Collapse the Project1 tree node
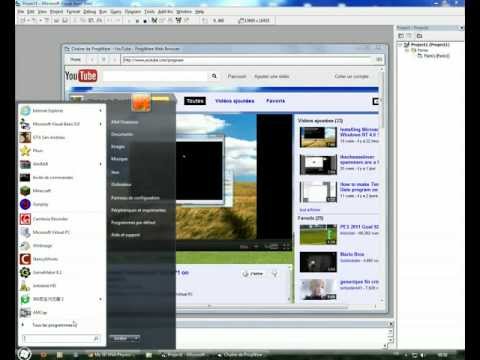Screen dimensions: 480x360 pyautogui.click(x=400, y=45)
